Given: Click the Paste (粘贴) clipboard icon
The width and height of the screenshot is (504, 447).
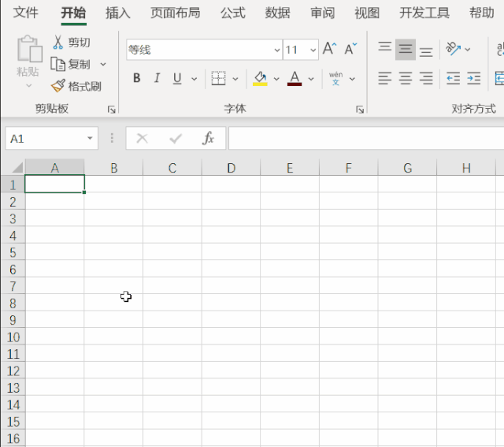Looking at the screenshot, I should (30, 49).
